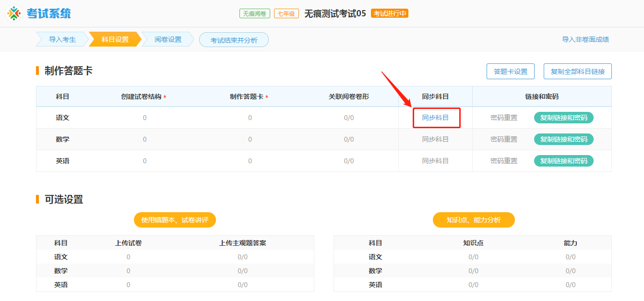Select the 考试结束并分析 step

pyautogui.click(x=234, y=40)
